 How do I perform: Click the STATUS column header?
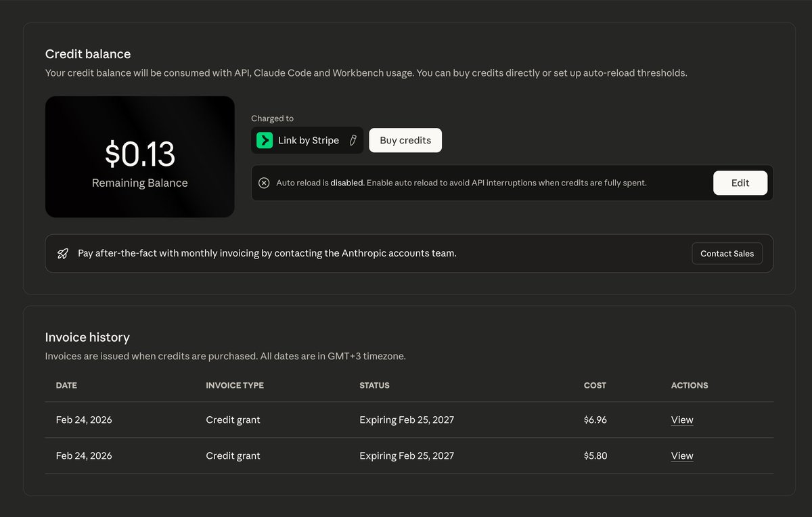(x=374, y=385)
